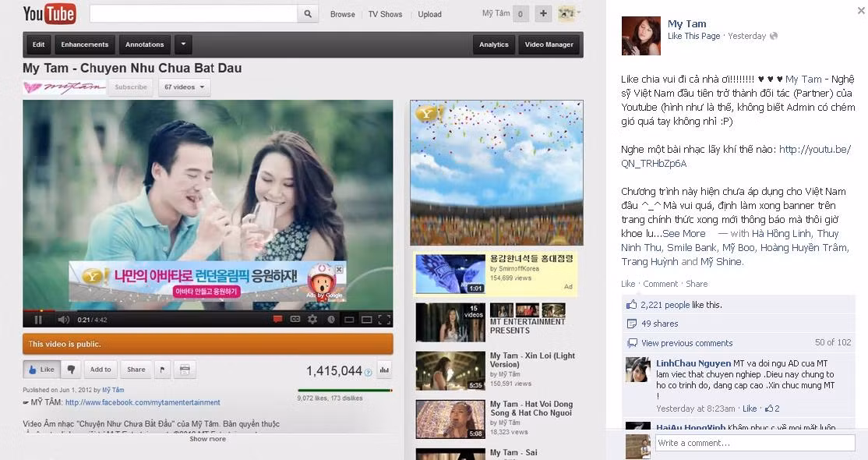This screenshot has height=460, width=868.
Task: Expand post text with See More
Action: pyautogui.click(x=683, y=234)
